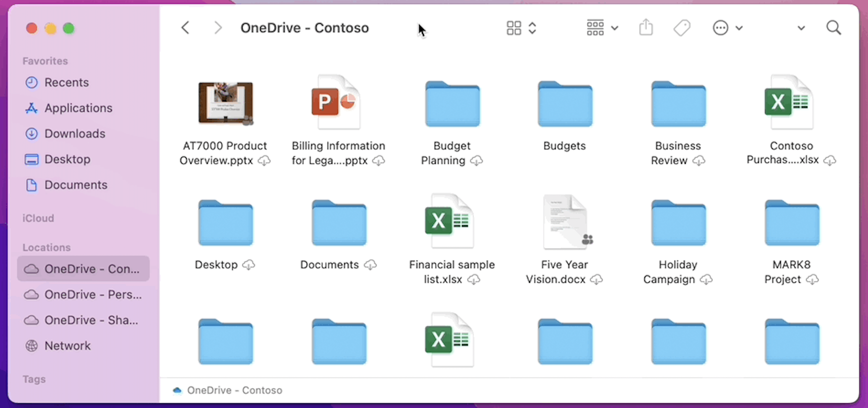Click AT7000 Product Overview thumbnail
Viewport: 868px width, 408px height.
(225, 103)
